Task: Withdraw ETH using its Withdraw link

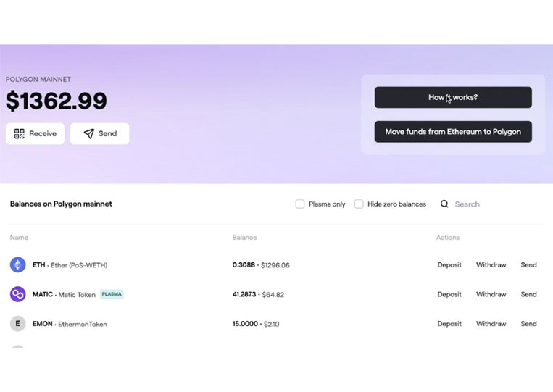Action: pyautogui.click(x=491, y=264)
